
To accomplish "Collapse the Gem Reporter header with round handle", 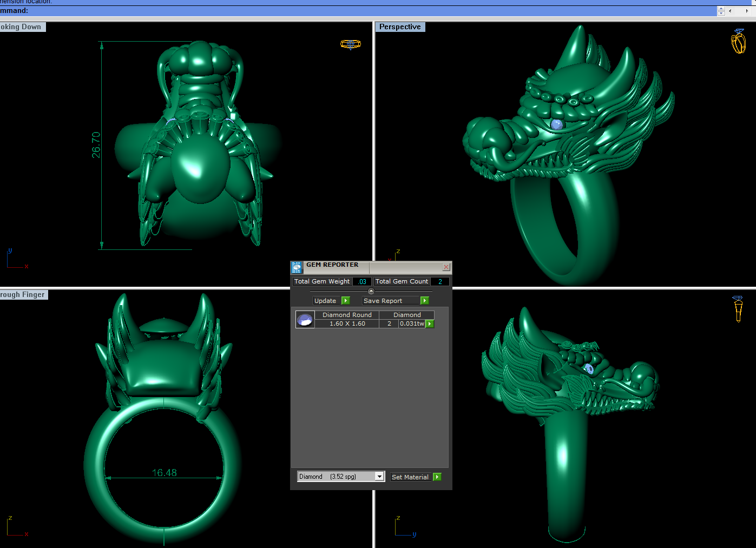I will [x=371, y=291].
